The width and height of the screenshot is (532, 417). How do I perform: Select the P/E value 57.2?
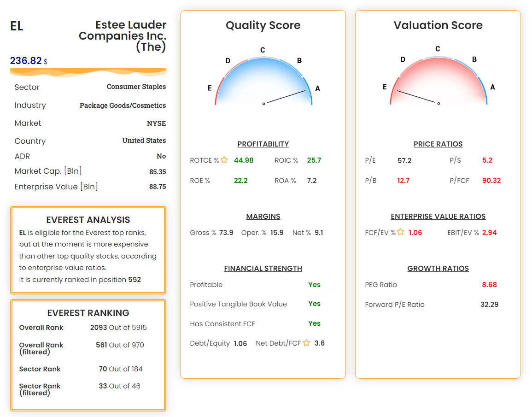point(404,160)
